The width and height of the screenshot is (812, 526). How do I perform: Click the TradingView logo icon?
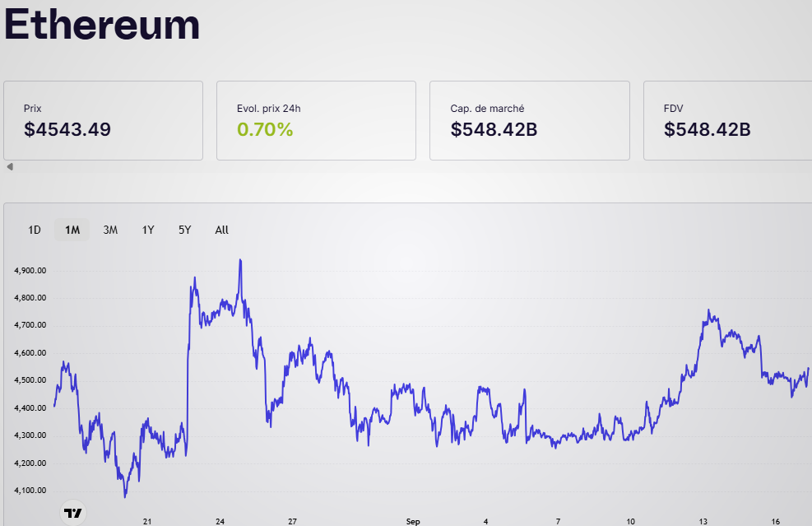coord(73,512)
